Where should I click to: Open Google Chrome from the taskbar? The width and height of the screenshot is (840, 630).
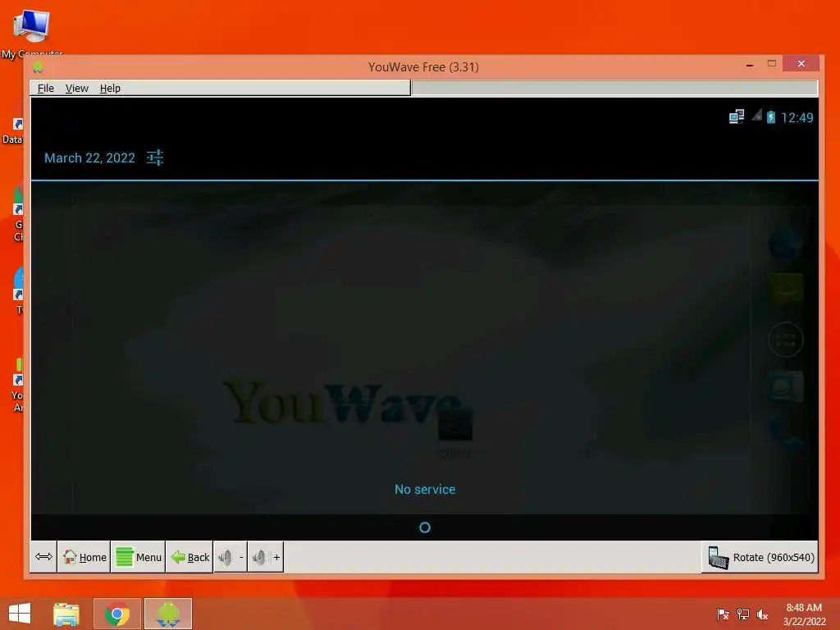click(117, 614)
